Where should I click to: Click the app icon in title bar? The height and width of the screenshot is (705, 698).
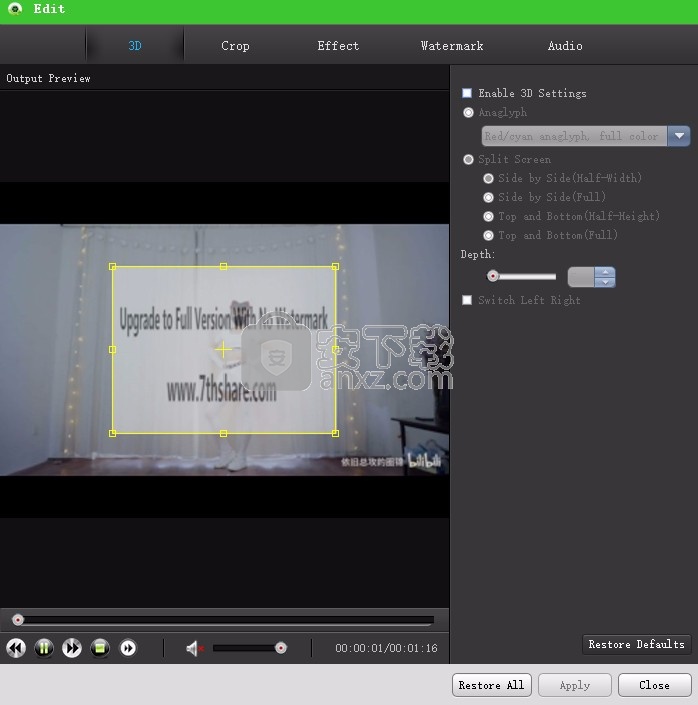point(14,9)
